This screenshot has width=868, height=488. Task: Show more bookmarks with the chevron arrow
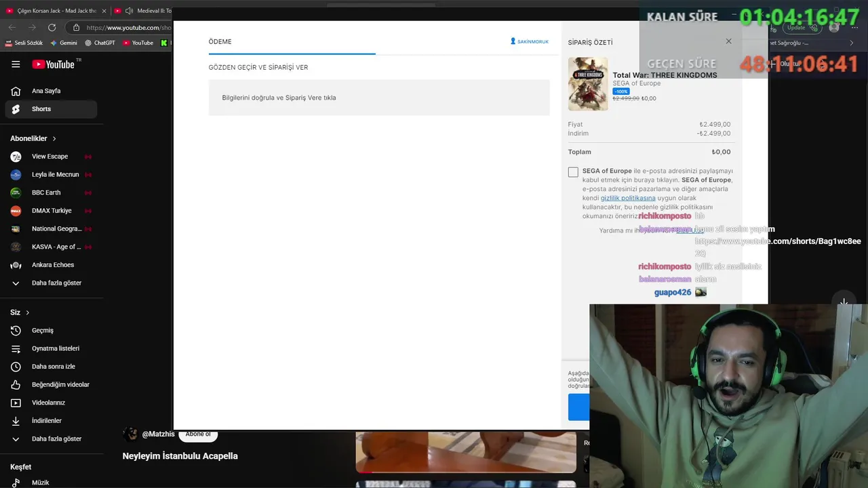pyautogui.click(x=852, y=43)
